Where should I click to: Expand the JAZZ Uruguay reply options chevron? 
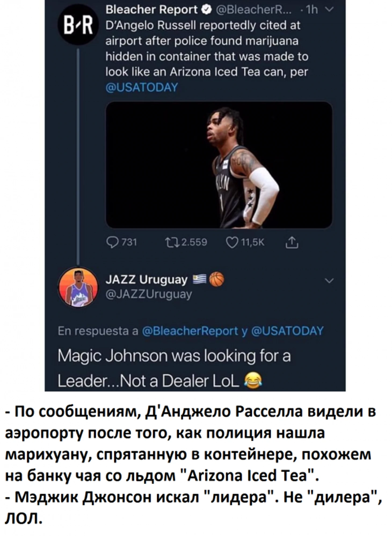click(x=329, y=281)
